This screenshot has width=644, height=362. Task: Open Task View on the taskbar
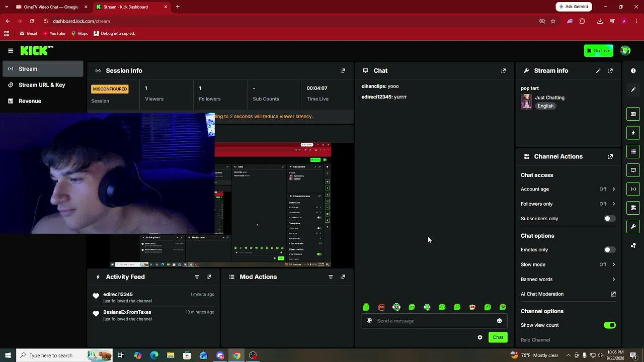coord(121,355)
